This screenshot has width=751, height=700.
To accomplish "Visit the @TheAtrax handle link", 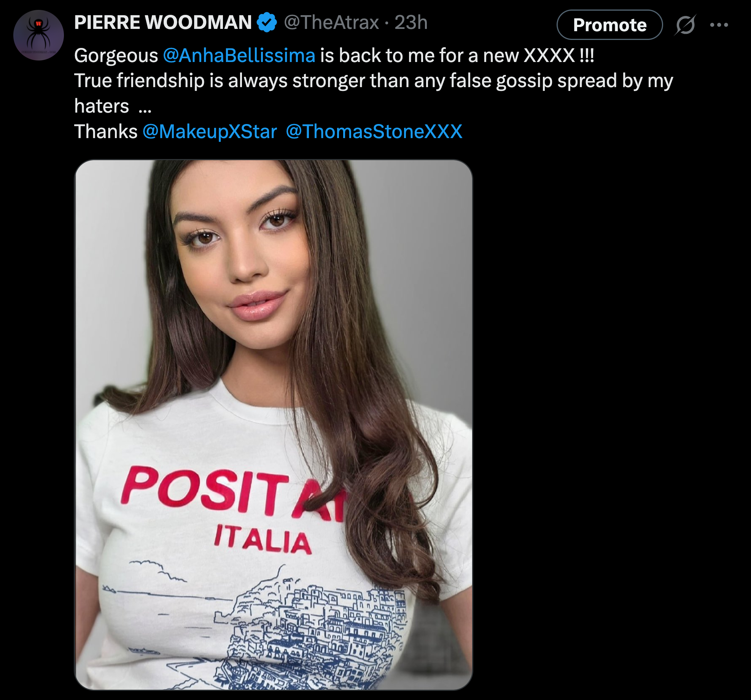I will tap(331, 22).
